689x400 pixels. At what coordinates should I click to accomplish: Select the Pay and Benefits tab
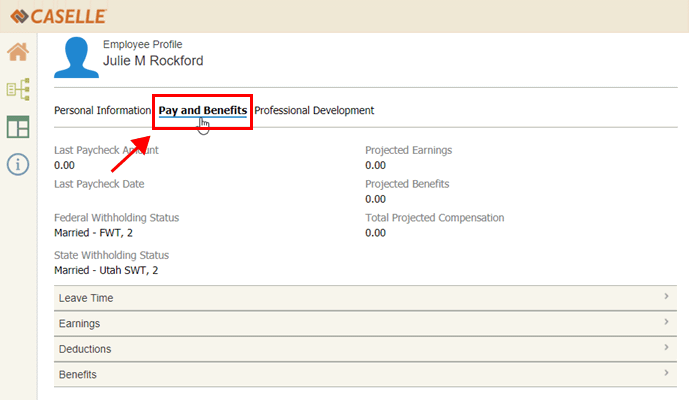203,111
